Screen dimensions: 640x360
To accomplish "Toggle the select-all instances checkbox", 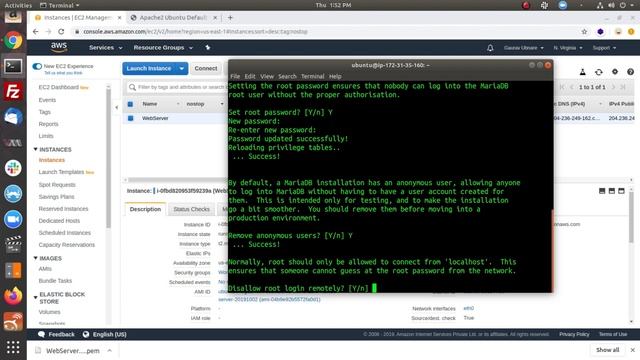I will click(x=131, y=104).
